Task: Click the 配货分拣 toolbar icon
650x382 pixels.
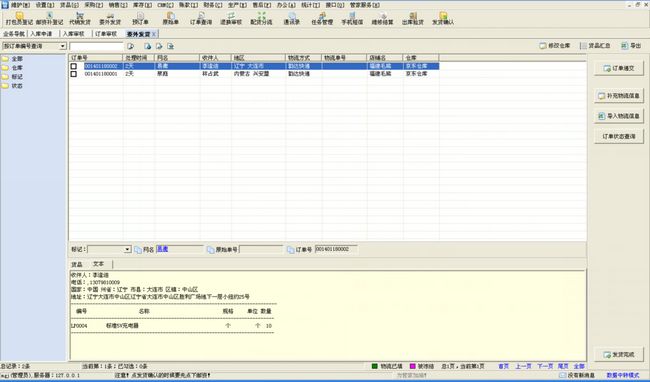Action: pos(261,18)
